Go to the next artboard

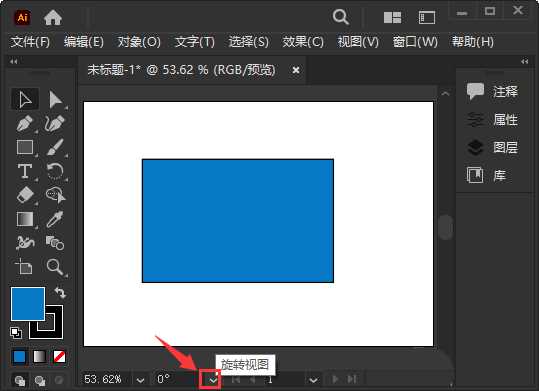point(334,380)
